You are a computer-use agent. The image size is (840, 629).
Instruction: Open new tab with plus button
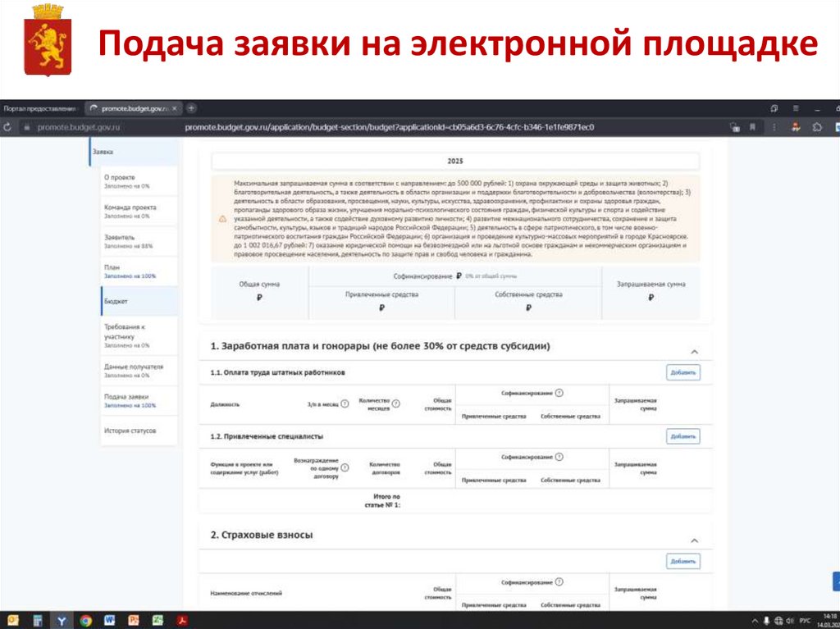pos(191,108)
